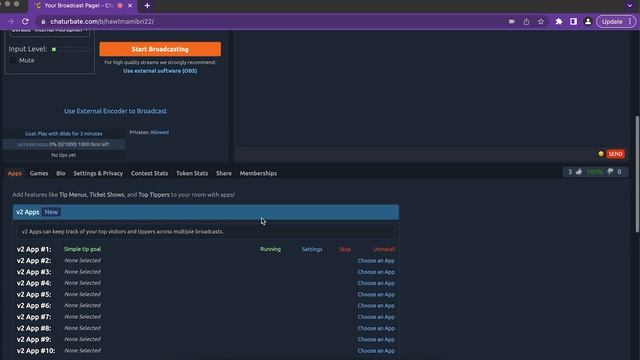
Task: Click the Simple tip goal app name
Action: (82, 249)
